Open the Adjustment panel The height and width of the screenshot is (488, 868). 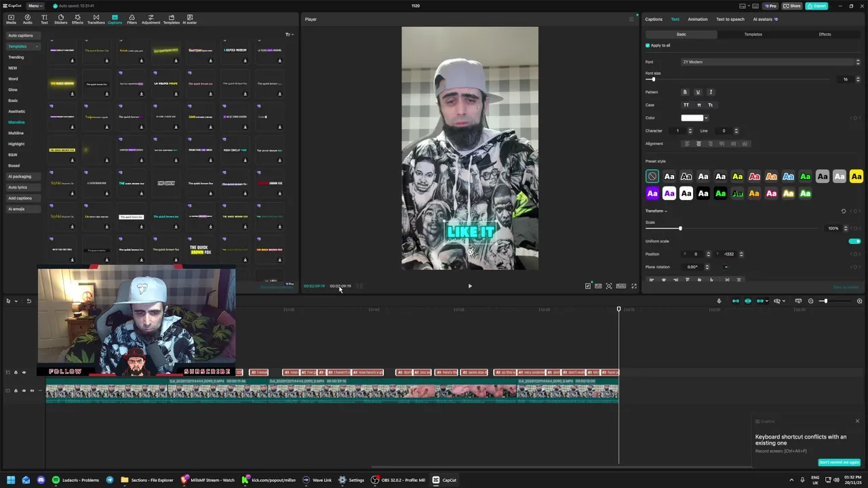pos(151,19)
